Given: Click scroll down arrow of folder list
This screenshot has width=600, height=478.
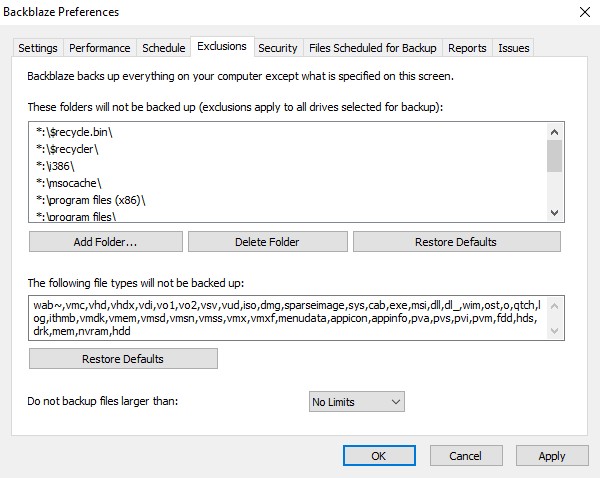Looking at the screenshot, I should pyautogui.click(x=554, y=213).
